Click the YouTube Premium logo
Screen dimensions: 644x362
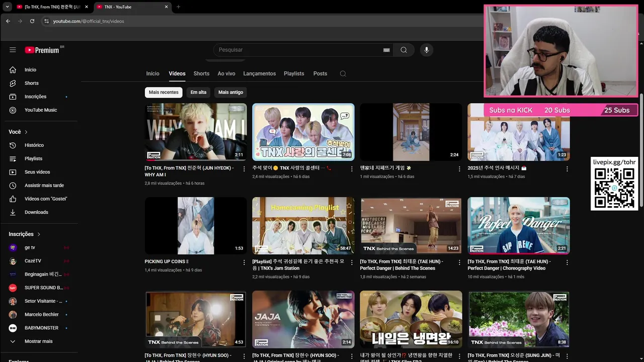point(42,50)
